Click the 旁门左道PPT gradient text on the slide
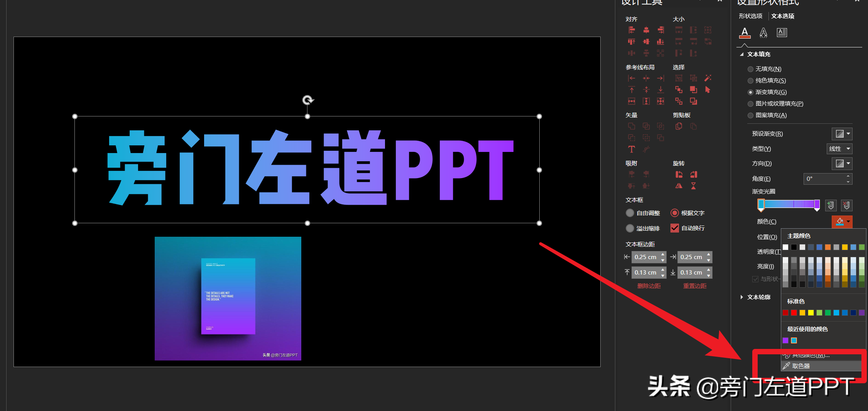 coord(311,167)
